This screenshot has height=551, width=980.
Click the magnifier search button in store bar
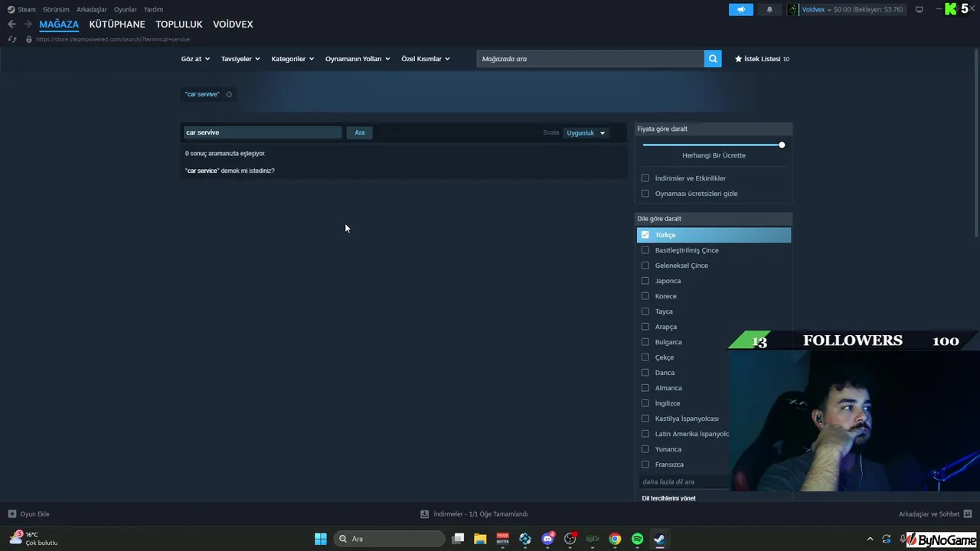(x=713, y=59)
